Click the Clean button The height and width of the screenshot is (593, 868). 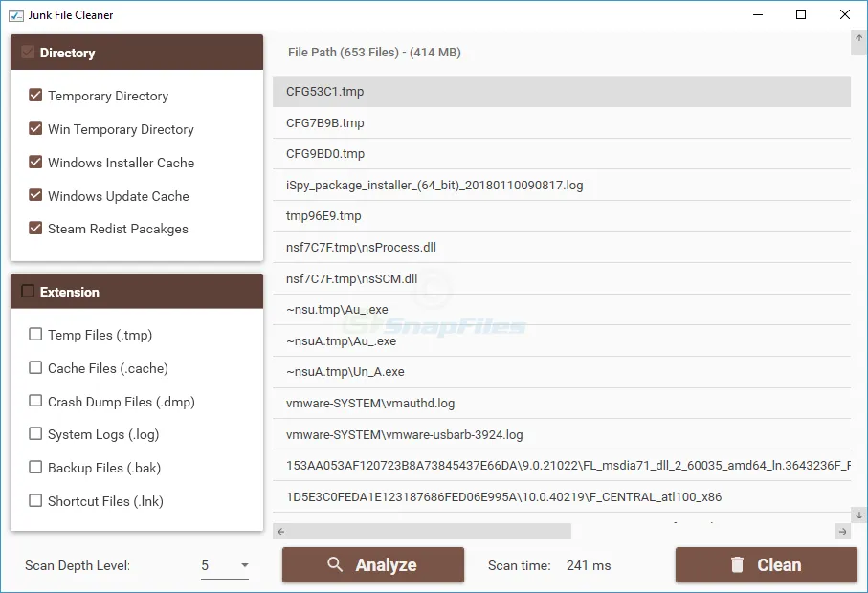[x=767, y=565]
